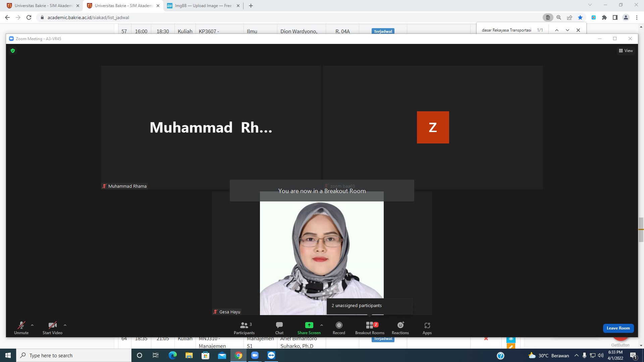644x362 pixels.
Task: Open Microsoft Edge from the taskbar
Action: point(172,355)
